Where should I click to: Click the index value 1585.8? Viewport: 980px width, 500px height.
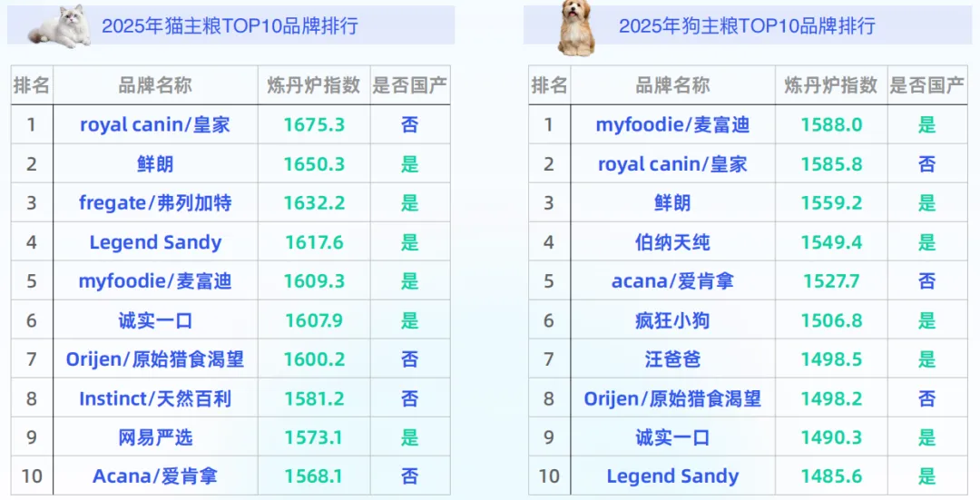click(x=831, y=163)
